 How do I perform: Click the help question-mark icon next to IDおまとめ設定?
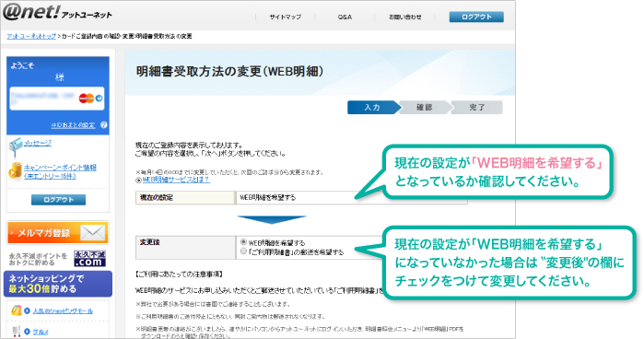104,125
